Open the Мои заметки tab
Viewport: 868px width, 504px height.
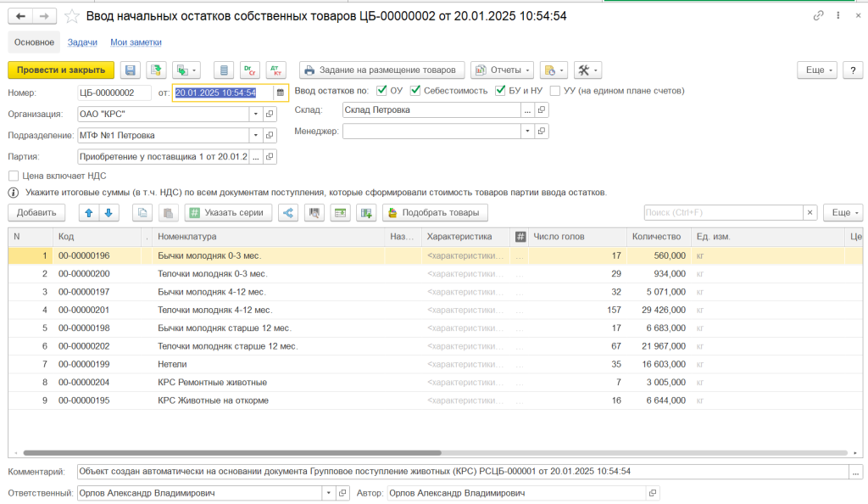coord(136,42)
